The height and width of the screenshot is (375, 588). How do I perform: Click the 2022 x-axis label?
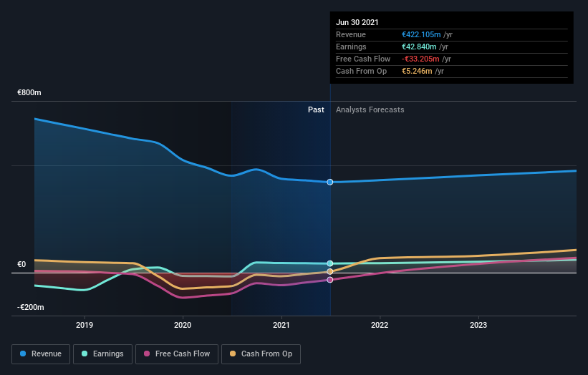[x=380, y=325]
